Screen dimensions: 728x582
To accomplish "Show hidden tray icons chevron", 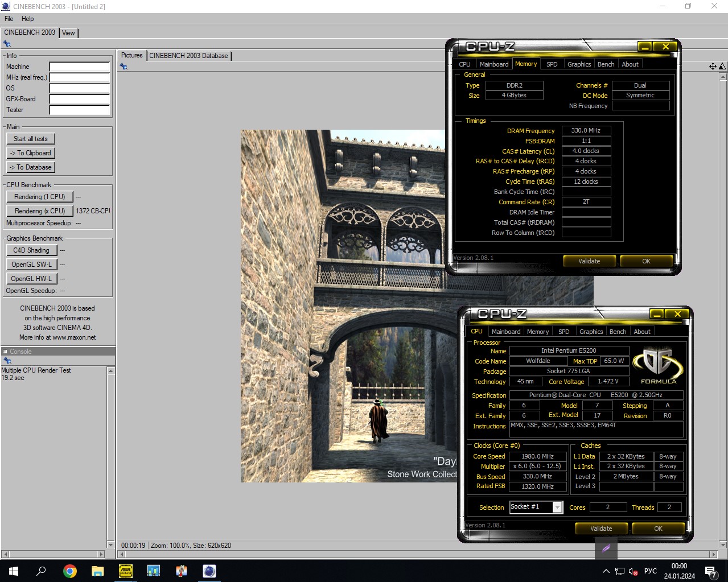I will click(606, 571).
